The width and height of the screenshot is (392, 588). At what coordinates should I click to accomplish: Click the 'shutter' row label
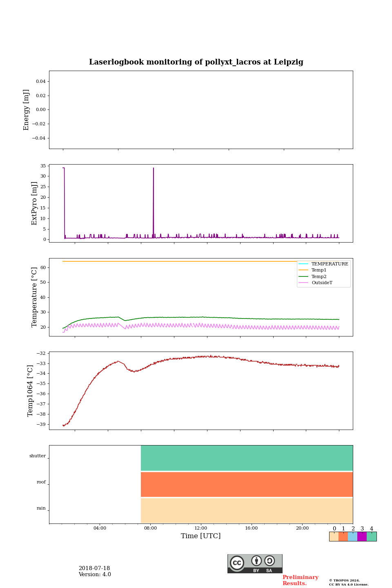[38, 456]
